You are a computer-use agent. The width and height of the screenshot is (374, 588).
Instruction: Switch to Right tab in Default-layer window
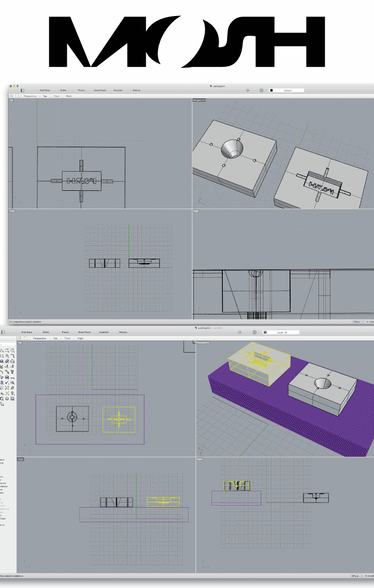click(68, 96)
